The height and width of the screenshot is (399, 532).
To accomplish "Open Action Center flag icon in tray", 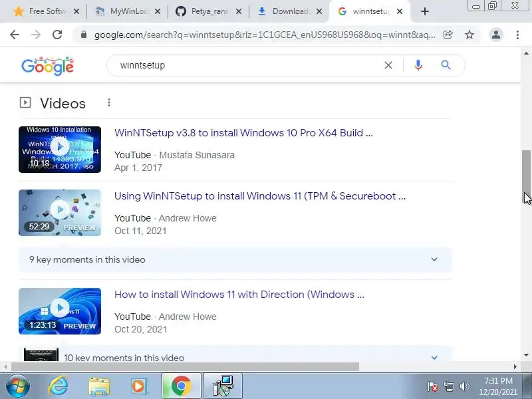I will [433, 386].
